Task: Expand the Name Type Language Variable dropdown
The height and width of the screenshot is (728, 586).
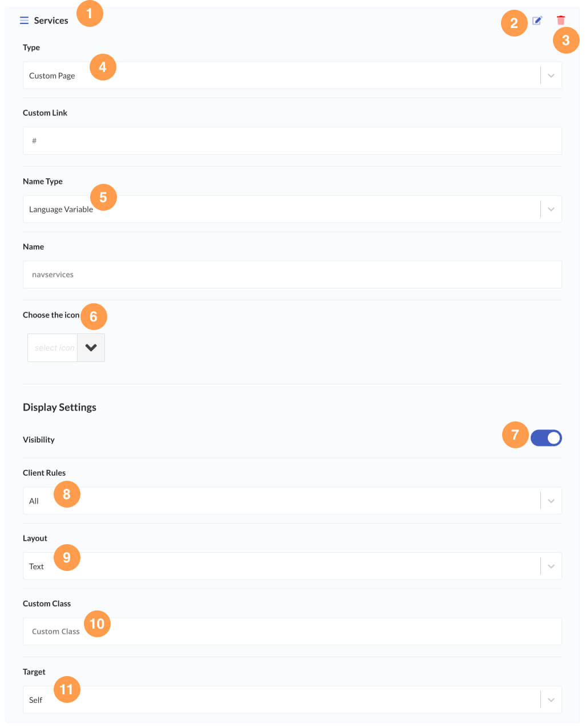Action: 281,209
